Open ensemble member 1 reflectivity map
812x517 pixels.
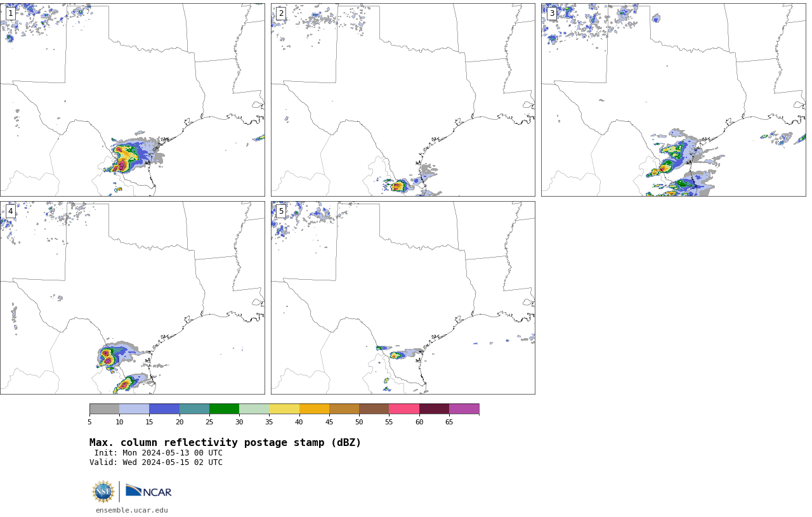tap(132, 100)
